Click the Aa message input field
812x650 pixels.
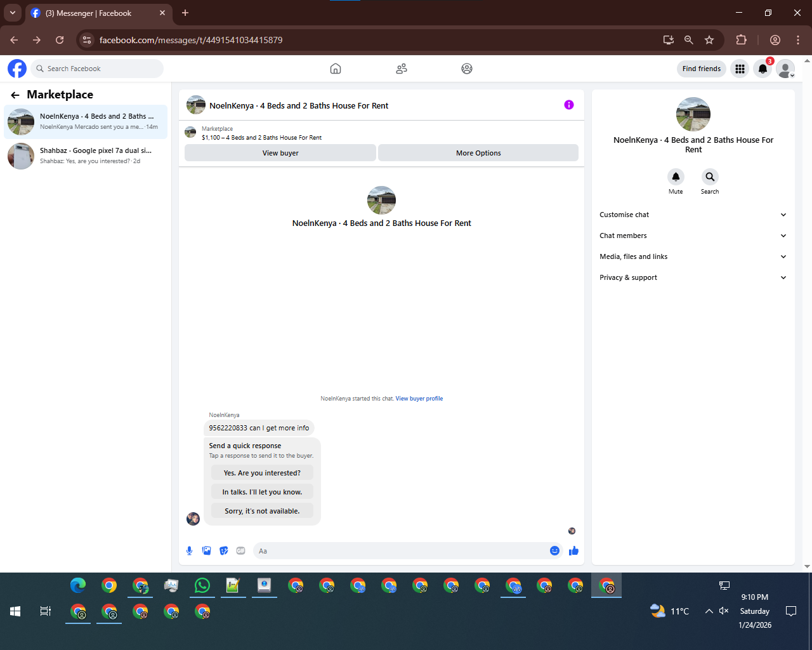(x=402, y=551)
